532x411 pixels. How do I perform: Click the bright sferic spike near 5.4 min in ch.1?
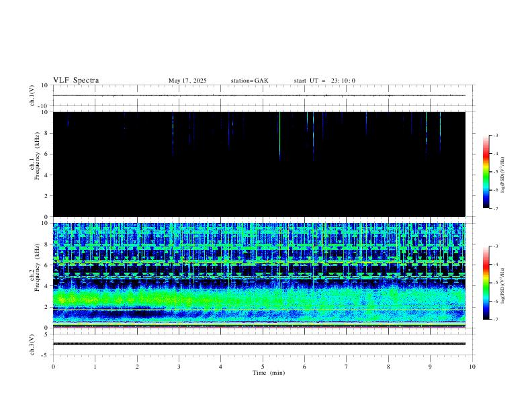coord(279,136)
